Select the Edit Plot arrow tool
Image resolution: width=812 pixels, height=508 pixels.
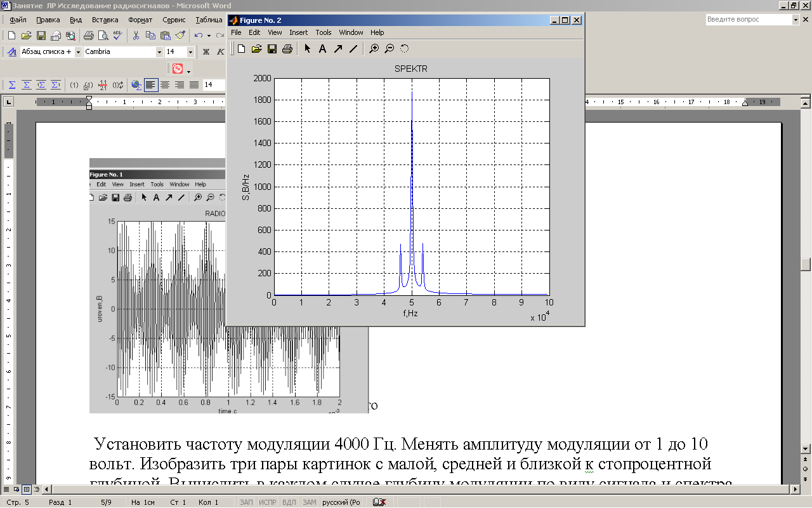(x=308, y=48)
